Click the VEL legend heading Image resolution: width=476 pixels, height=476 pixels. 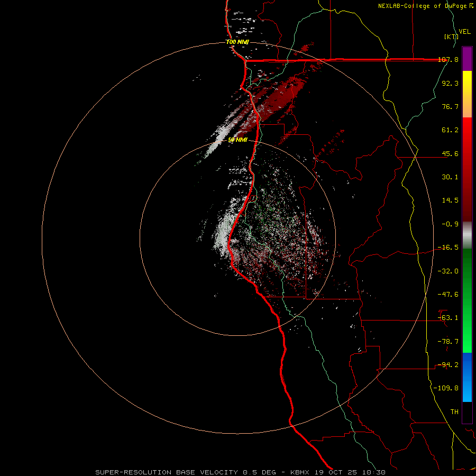click(464, 32)
